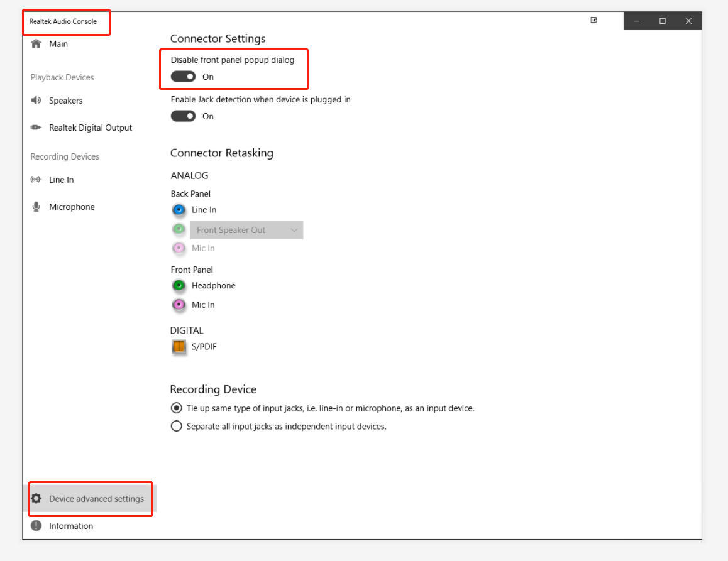Click the Microphone icon in sidebar
Viewport: 728px width, 561px height.
[36, 207]
